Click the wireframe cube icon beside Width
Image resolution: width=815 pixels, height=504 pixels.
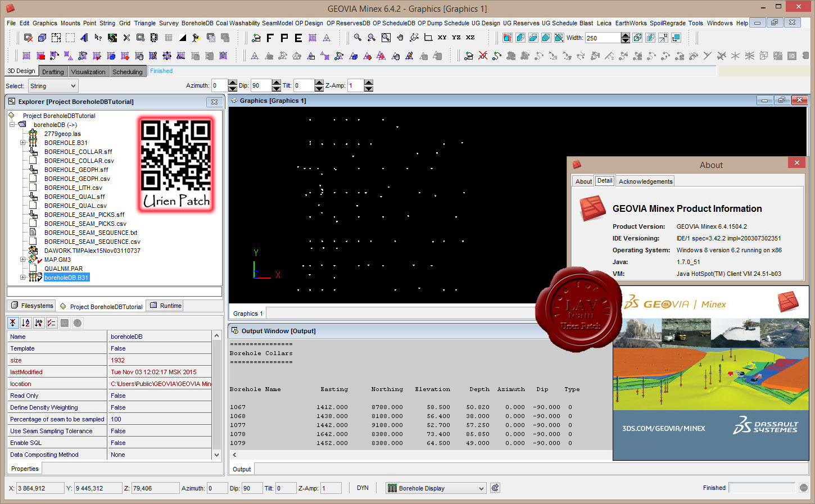tap(637, 38)
